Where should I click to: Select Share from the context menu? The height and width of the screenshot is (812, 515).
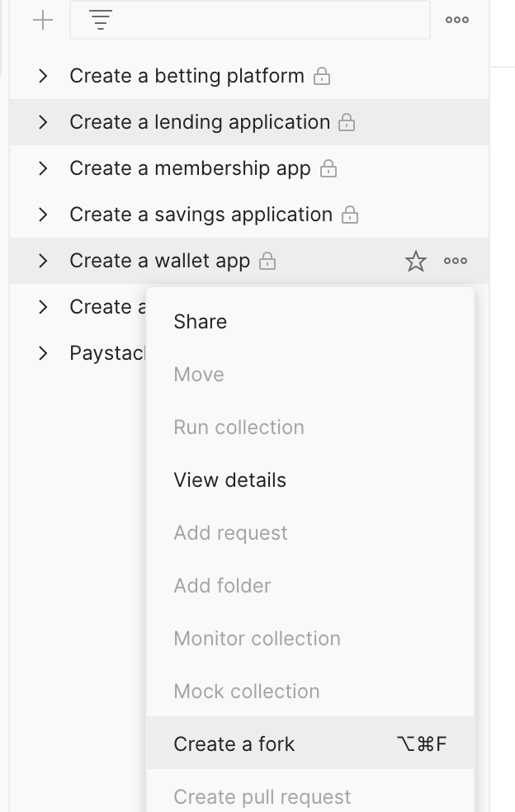pyautogui.click(x=201, y=322)
